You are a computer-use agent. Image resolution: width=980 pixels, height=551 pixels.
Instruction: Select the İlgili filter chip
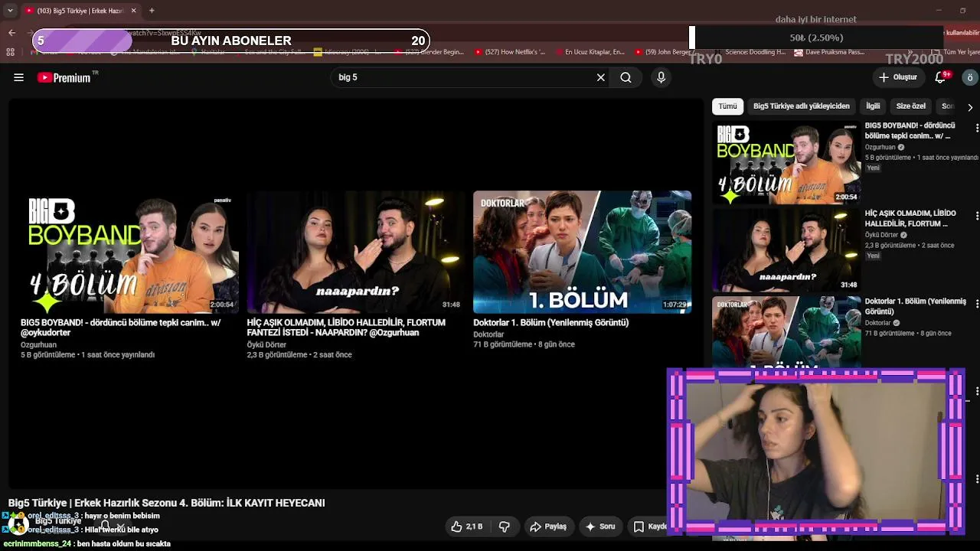pos(873,106)
